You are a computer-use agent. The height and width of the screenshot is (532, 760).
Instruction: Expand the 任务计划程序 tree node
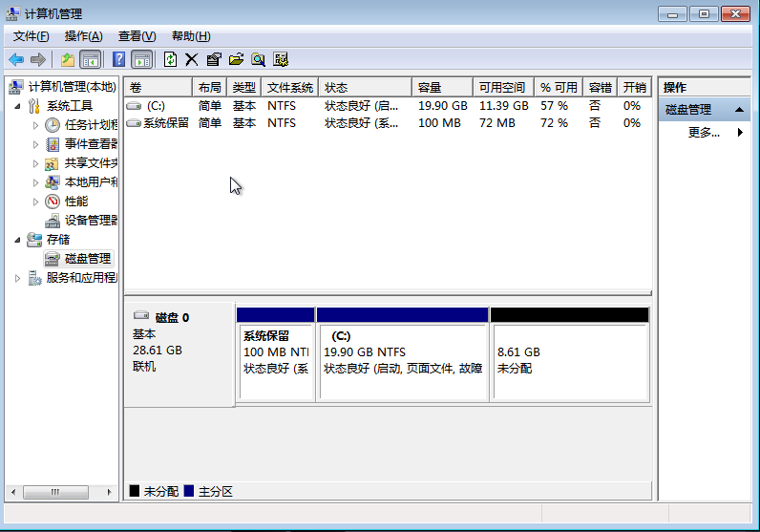[x=36, y=125]
